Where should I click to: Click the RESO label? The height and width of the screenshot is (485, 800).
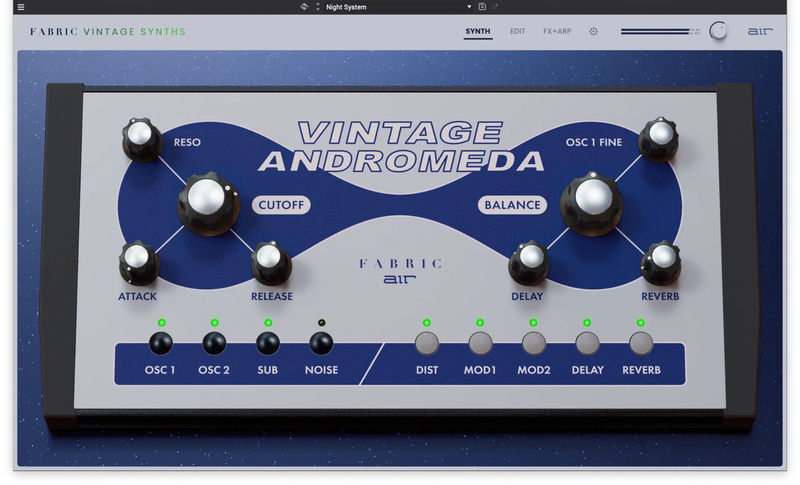tap(187, 142)
